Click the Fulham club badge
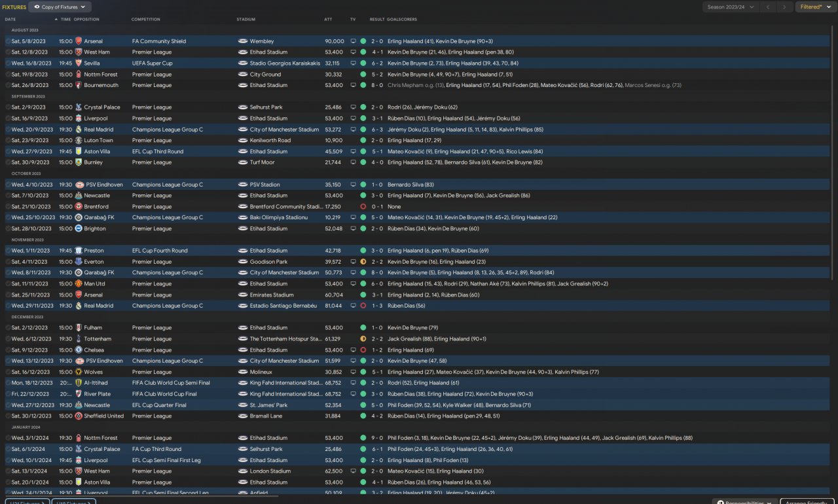 [x=79, y=328]
